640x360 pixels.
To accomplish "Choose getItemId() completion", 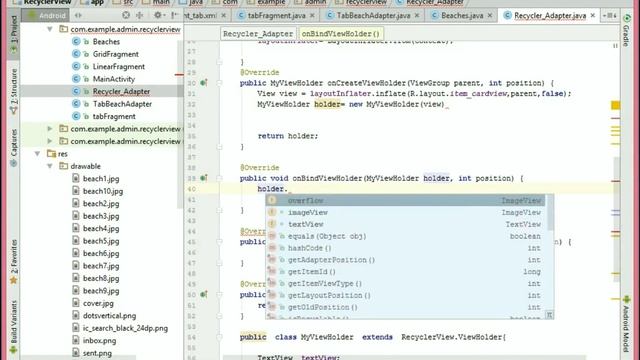I will click(x=406, y=271).
